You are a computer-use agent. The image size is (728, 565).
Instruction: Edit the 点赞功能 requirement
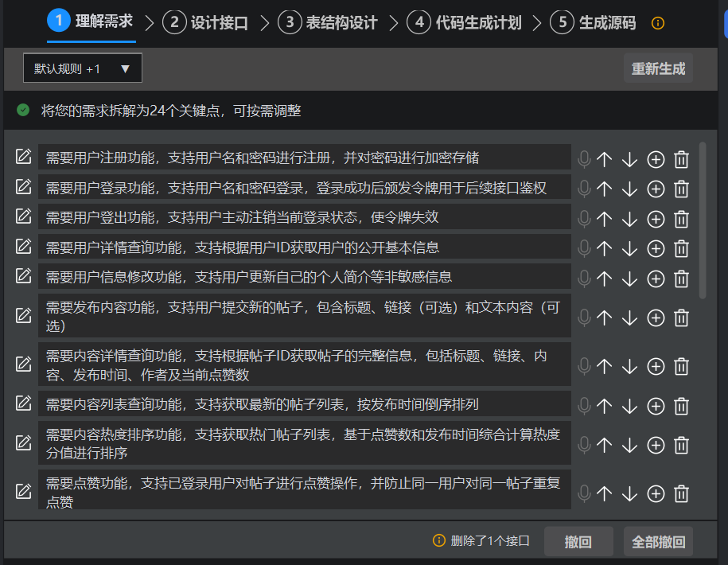(23, 491)
